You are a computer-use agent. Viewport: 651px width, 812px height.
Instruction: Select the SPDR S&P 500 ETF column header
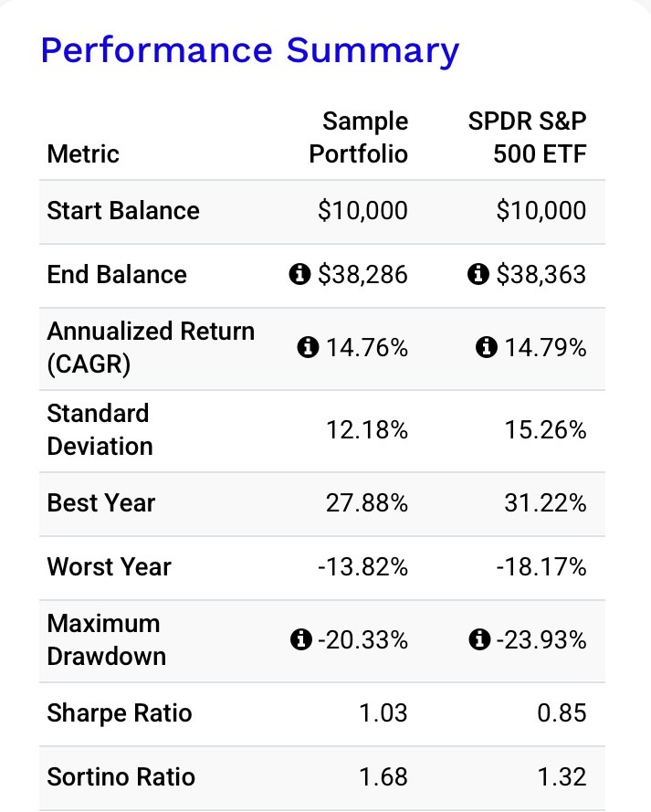coord(526,137)
